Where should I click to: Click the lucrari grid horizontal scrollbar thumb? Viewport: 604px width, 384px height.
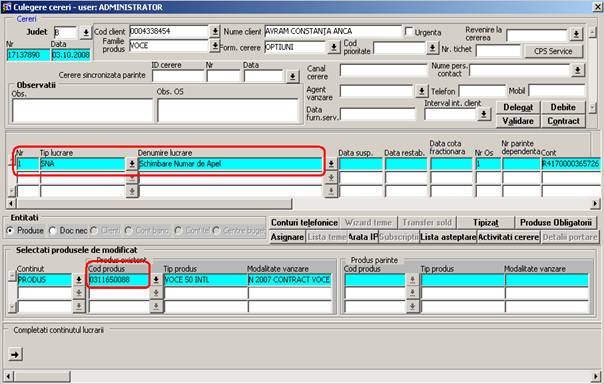(154, 203)
